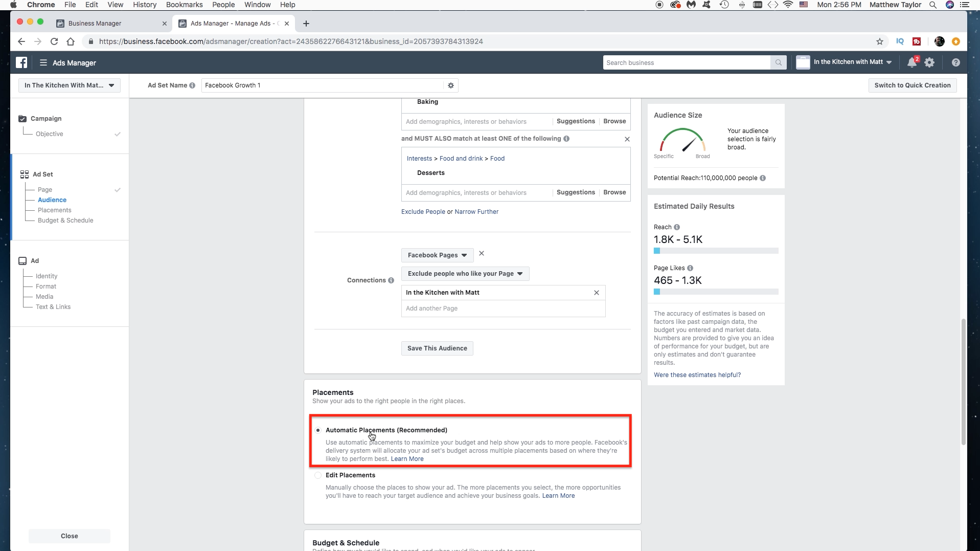Click the Add another Page field
Image resolution: width=980 pixels, height=551 pixels.
click(503, 308)
